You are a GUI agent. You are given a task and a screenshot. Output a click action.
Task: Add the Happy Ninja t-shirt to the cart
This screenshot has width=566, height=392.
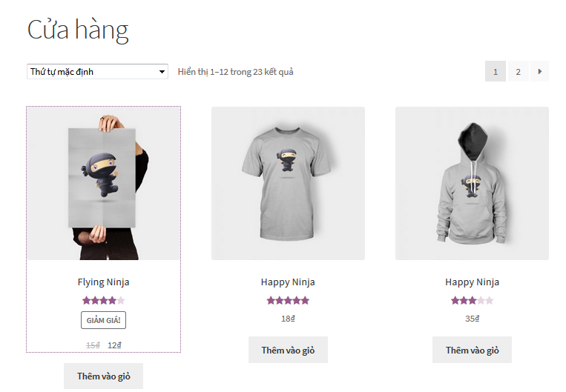click(288, 350)
